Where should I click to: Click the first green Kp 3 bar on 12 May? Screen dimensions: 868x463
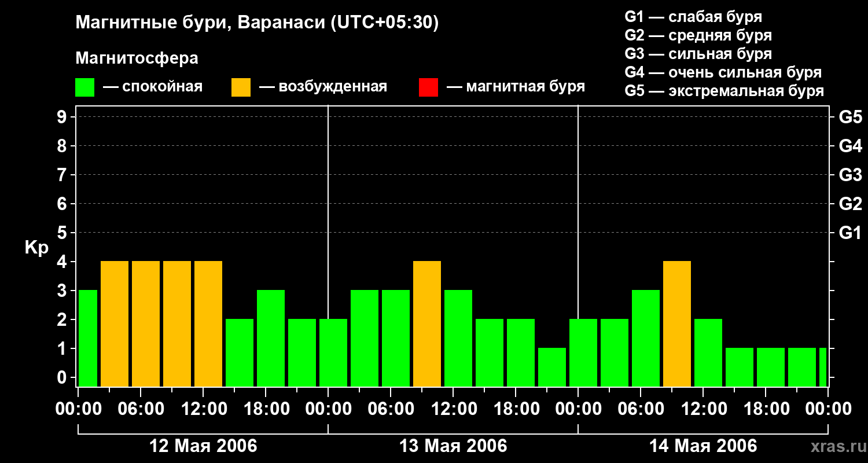pos(87,339)
